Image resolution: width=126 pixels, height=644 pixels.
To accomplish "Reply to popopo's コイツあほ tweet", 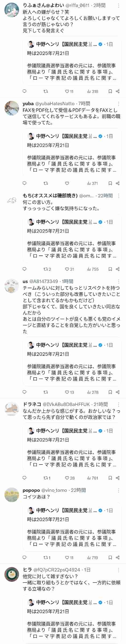I will [25, 557].
